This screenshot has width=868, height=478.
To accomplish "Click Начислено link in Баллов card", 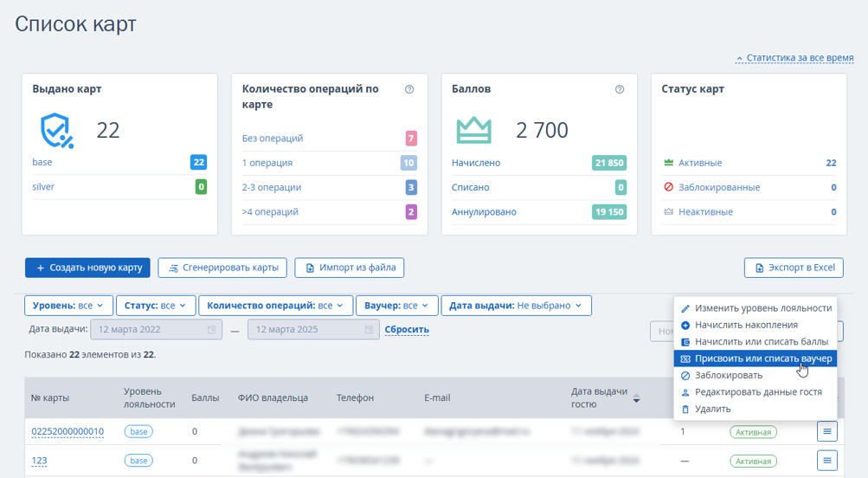I will tap(476, 163).
